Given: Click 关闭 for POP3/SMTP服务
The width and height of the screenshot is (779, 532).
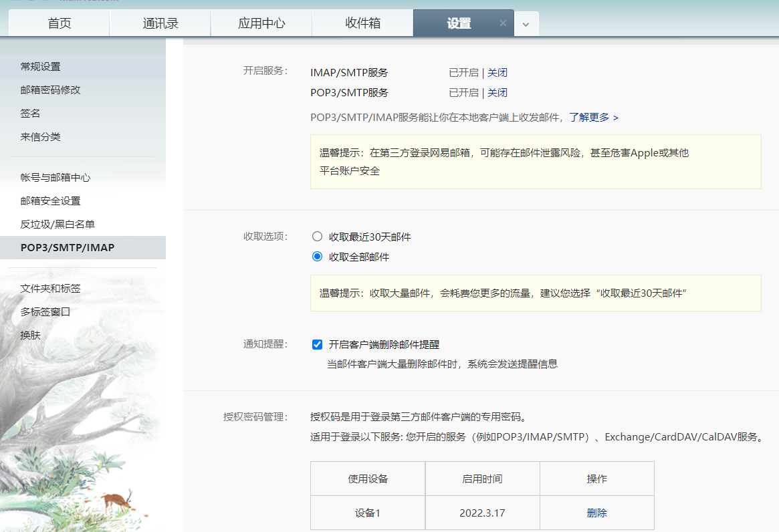Looking at the screenshot, I should tap(497, 92).
